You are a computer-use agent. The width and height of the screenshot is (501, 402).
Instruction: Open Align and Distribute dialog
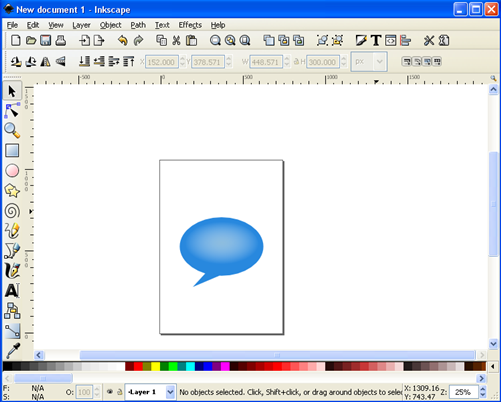[405, 41]
